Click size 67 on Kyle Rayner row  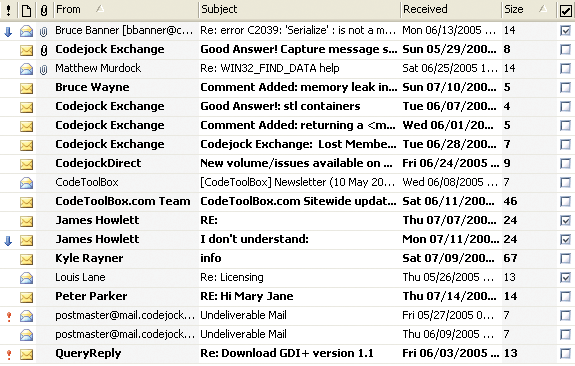[x=510, y=258]
